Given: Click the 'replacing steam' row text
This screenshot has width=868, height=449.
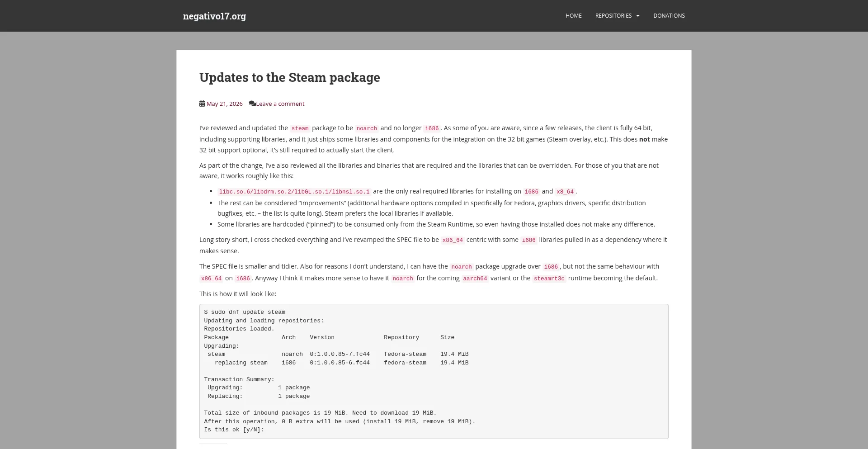Looking at the screenshot, I should (241, 363).
